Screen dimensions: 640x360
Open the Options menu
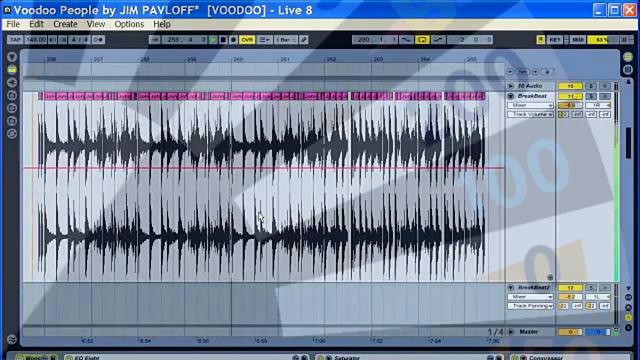129,24
